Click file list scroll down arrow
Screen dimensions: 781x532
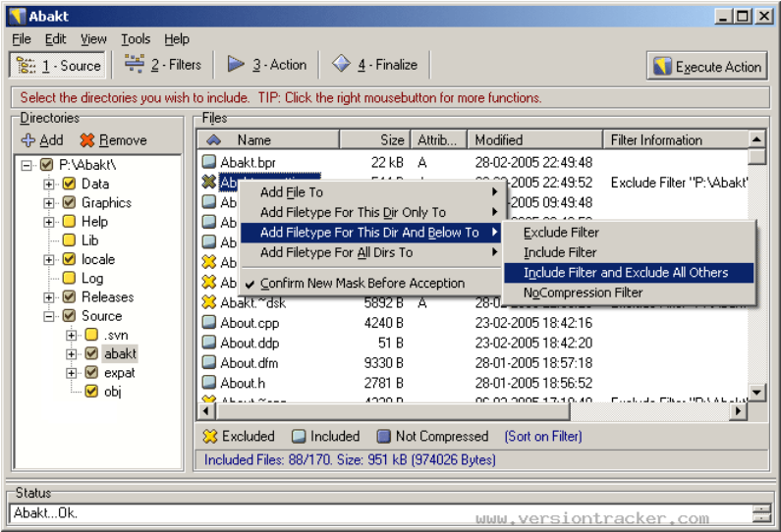[x=756, y=393]
